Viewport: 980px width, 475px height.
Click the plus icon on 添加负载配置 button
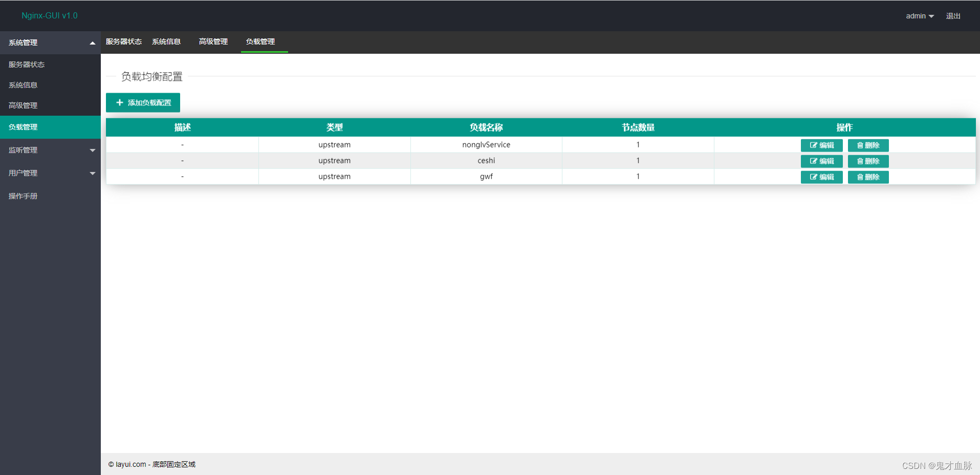[x=119, y=102]
